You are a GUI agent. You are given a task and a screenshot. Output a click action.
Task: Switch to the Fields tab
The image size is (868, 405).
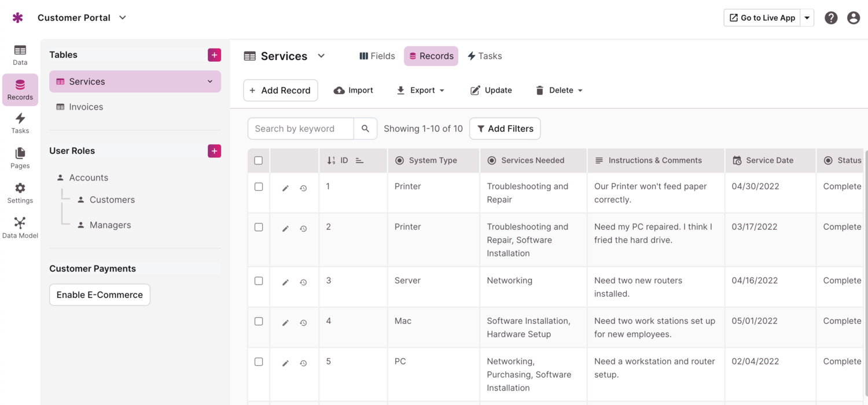tap(377, 56)
